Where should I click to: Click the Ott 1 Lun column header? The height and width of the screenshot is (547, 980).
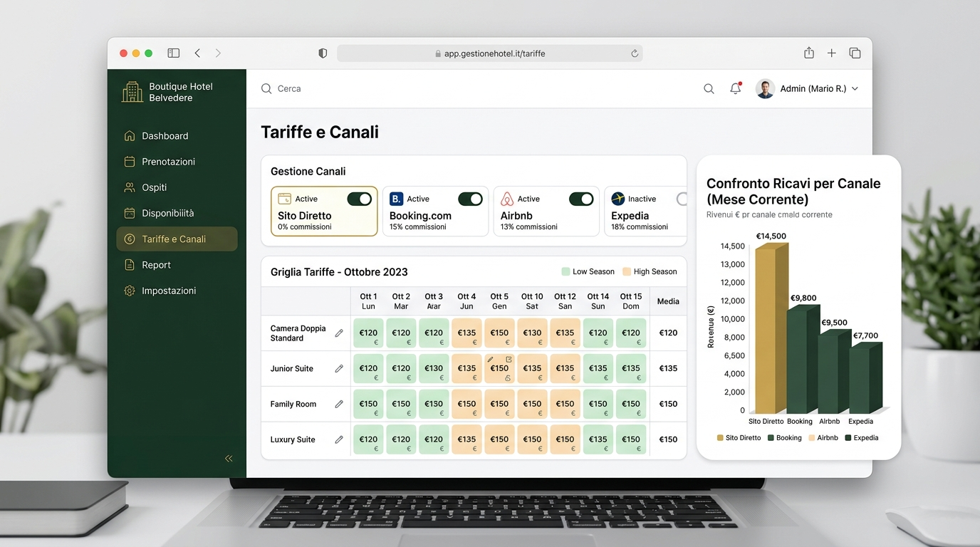coord(368,301)
